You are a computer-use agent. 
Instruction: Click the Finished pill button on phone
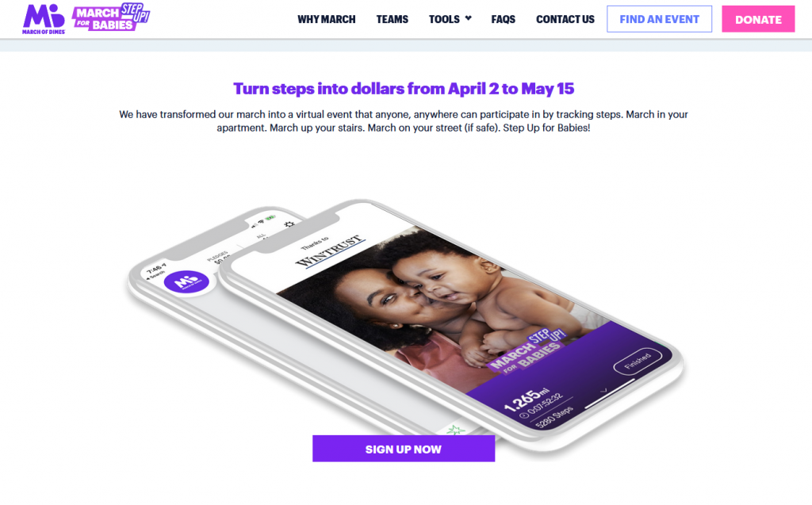coord(638,361)
